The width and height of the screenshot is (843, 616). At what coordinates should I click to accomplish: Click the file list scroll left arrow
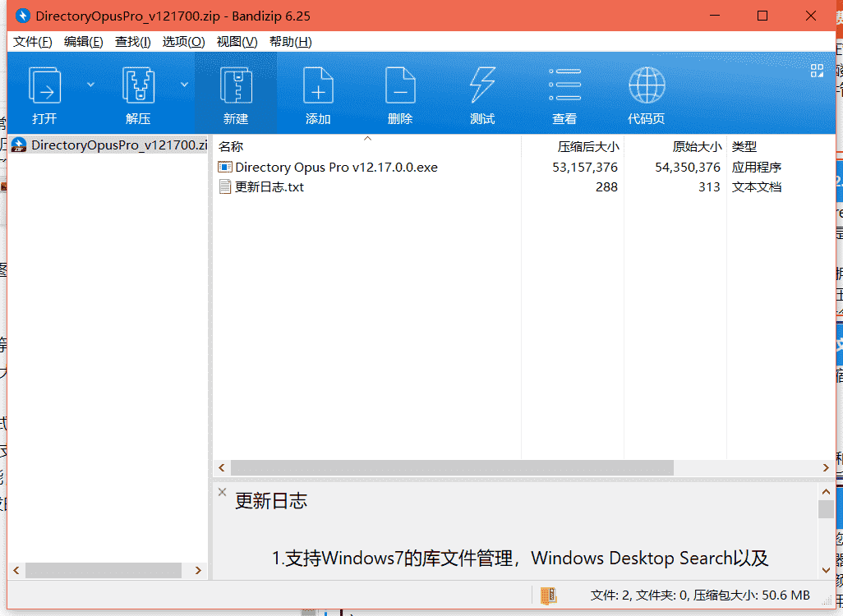pyautogui.click(x=222, y=468)
